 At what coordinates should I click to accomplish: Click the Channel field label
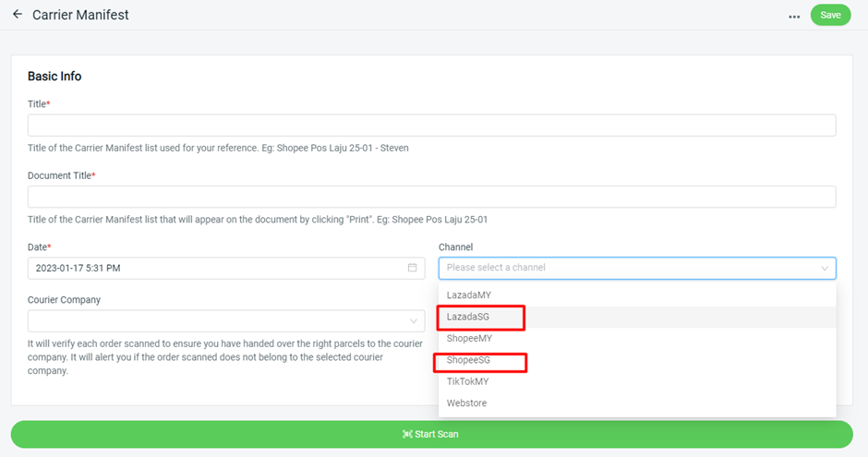coord(455,247)
